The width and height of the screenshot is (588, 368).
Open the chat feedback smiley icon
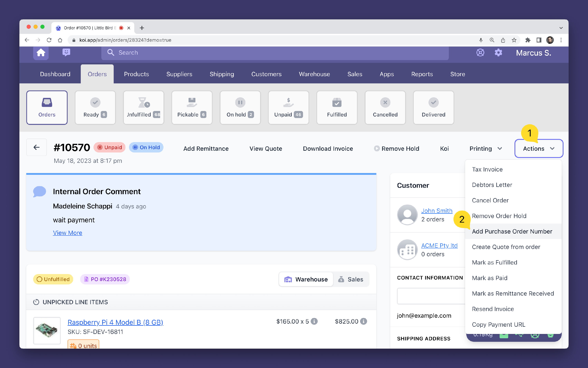[x=66, y=52]
